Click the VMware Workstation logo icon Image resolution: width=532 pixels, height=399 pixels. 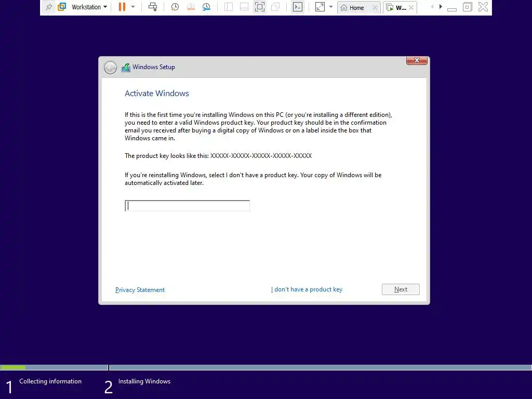click(62, 7)
